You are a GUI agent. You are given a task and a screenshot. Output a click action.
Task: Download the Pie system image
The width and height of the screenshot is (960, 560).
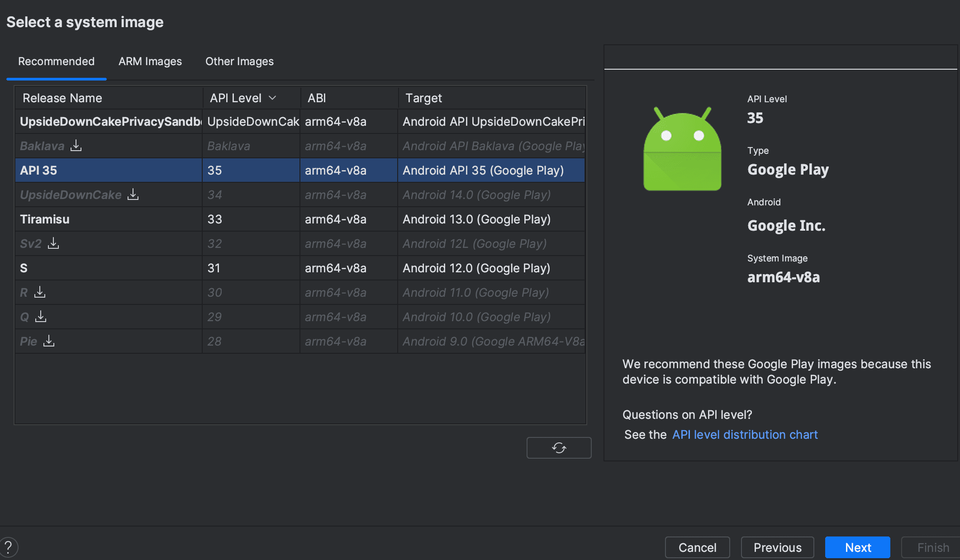pyautogui.click(x=49, y=341)
